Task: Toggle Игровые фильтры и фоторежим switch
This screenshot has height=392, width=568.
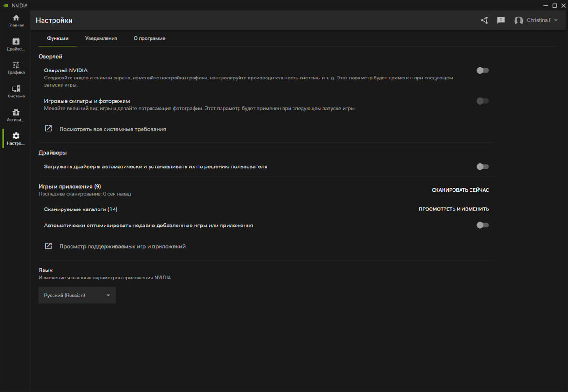Action: (482, 101)
